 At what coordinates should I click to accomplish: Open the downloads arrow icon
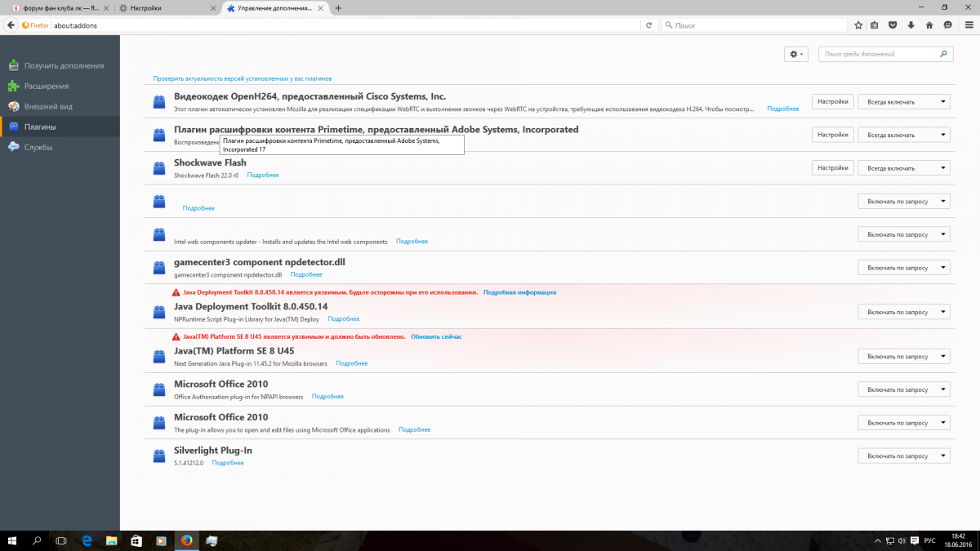(911, 25)
